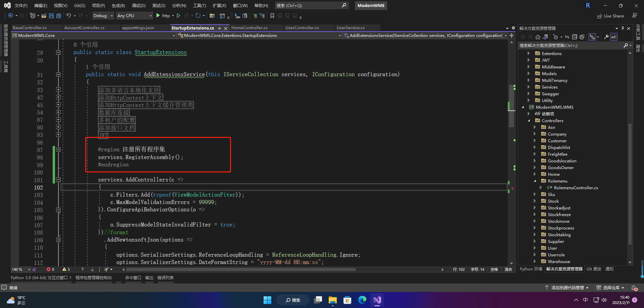Screen dimensions: 644x308
Task: Click the code cleanup broom icon
Action: (x=106, y=269)
